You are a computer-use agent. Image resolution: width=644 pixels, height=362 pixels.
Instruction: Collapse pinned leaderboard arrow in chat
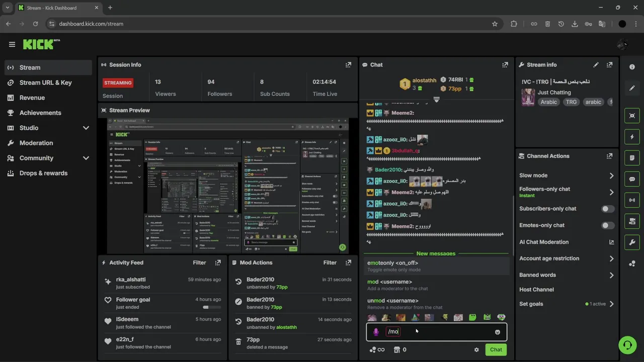436,100
